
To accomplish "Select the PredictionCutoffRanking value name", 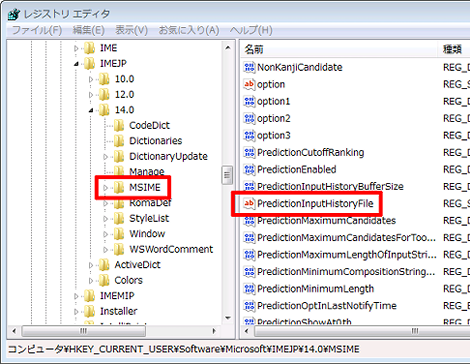I will point(311,152).
